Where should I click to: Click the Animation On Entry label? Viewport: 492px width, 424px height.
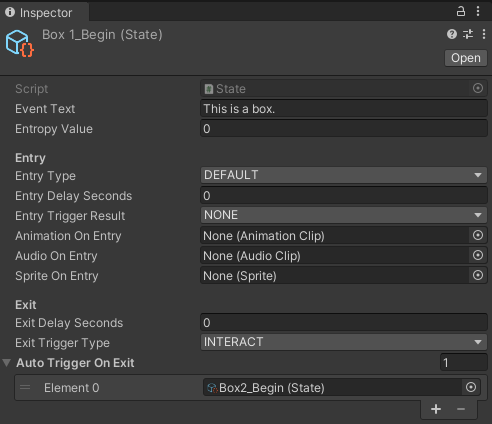click(x=68, y=236)
